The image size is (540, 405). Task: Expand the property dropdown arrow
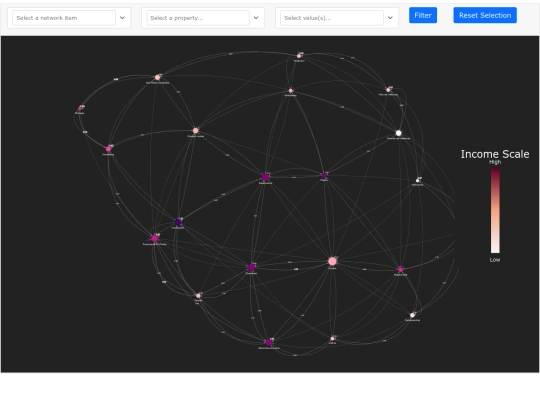pos(256,18)
